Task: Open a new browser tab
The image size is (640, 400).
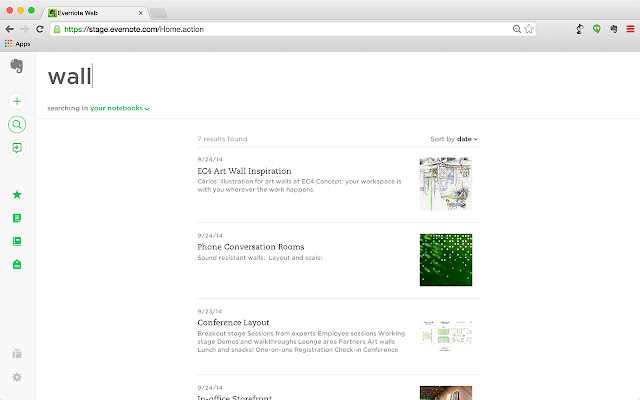Action: 158,13
